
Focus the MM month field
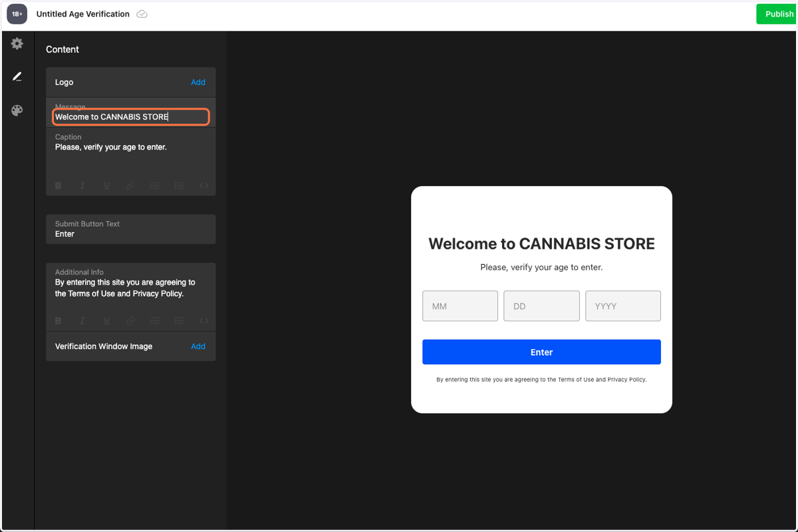pyautogui.click(x=460, y=306)
